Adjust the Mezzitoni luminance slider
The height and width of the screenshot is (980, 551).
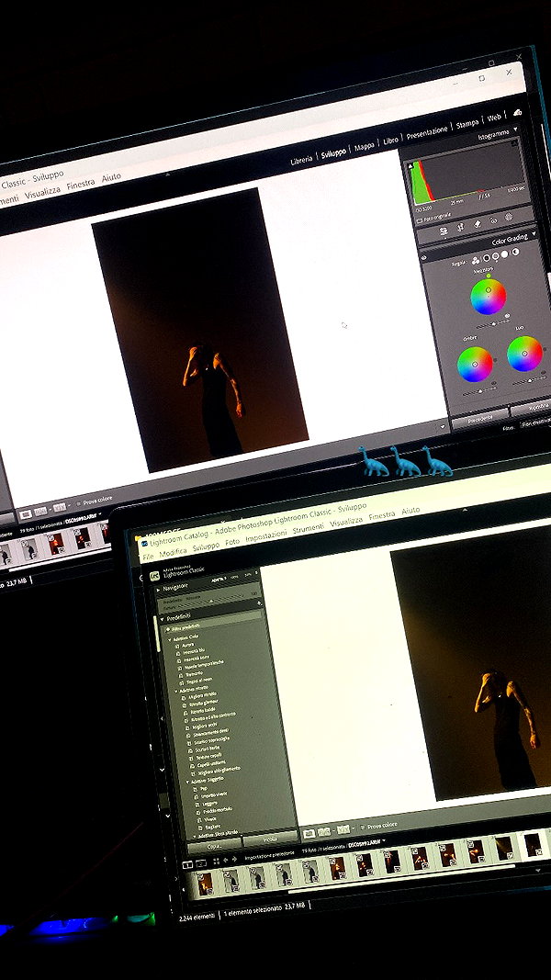[493, 323]
